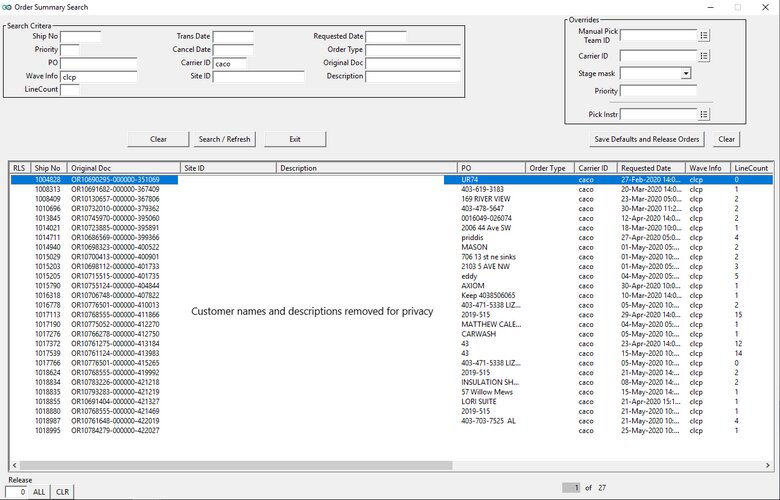Expand the Stage mask dropdown

[x=686, y=73]
